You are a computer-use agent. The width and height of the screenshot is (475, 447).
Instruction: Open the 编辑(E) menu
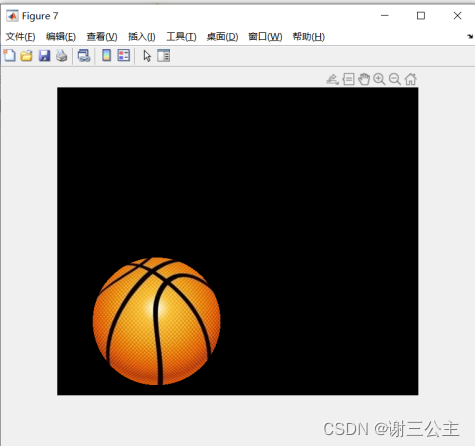[x=61, y=37]
